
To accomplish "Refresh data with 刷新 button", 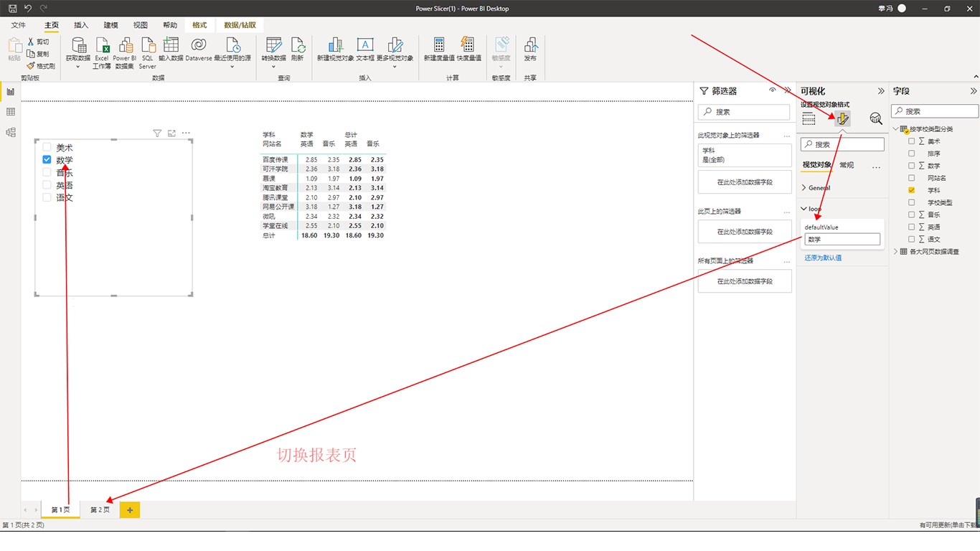I will point(298,50).
